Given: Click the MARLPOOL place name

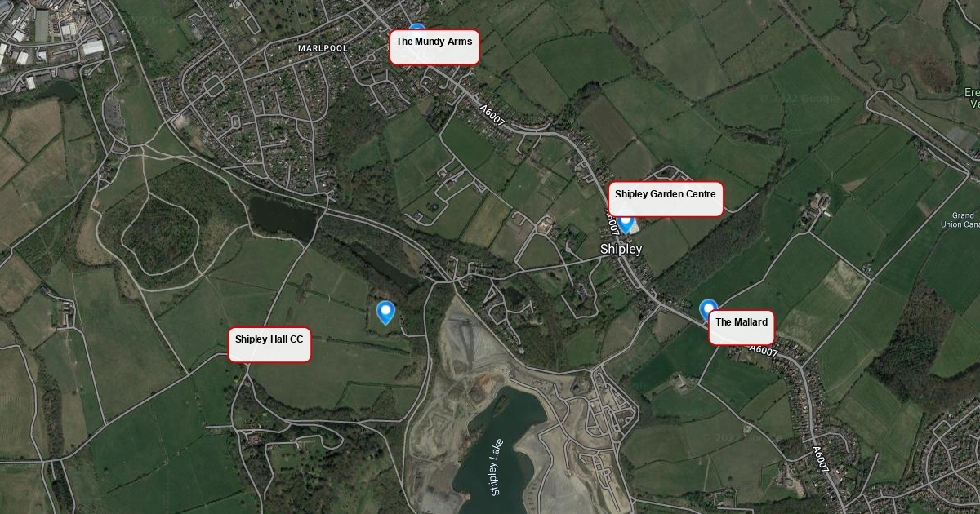Looking at the screenshot, I should pyautogui.click(x=323, y=48).
